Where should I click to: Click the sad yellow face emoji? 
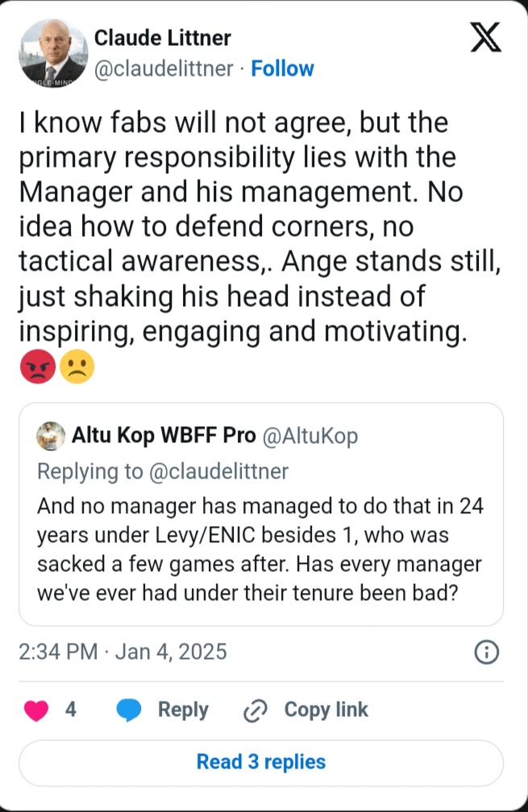click(x=78, y=367)
